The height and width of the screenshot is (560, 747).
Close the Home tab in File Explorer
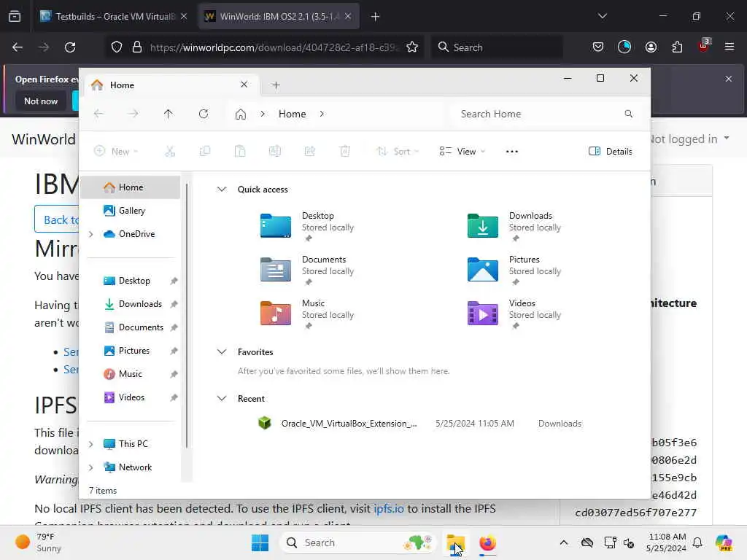pyautogui.click(x=244, y=85)
